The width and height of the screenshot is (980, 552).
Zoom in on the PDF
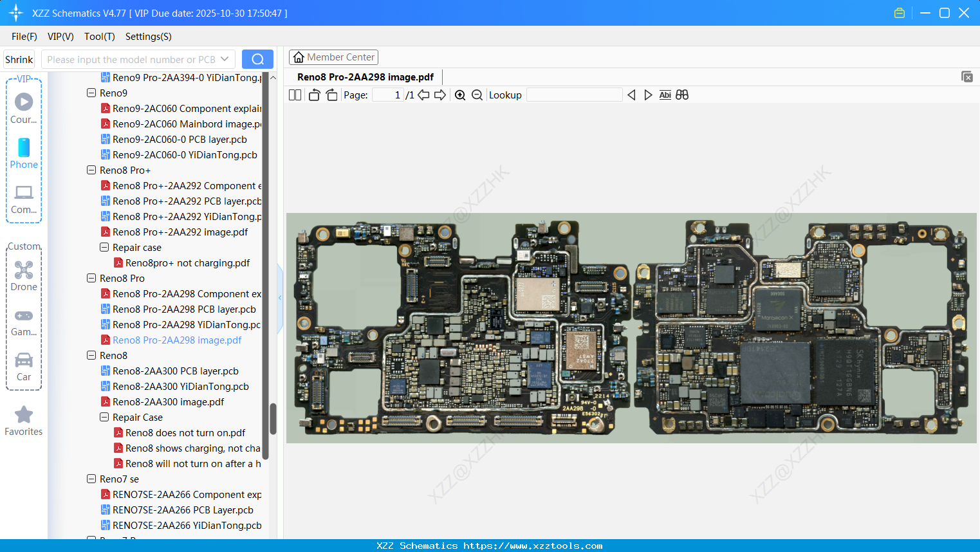[460, 95]
